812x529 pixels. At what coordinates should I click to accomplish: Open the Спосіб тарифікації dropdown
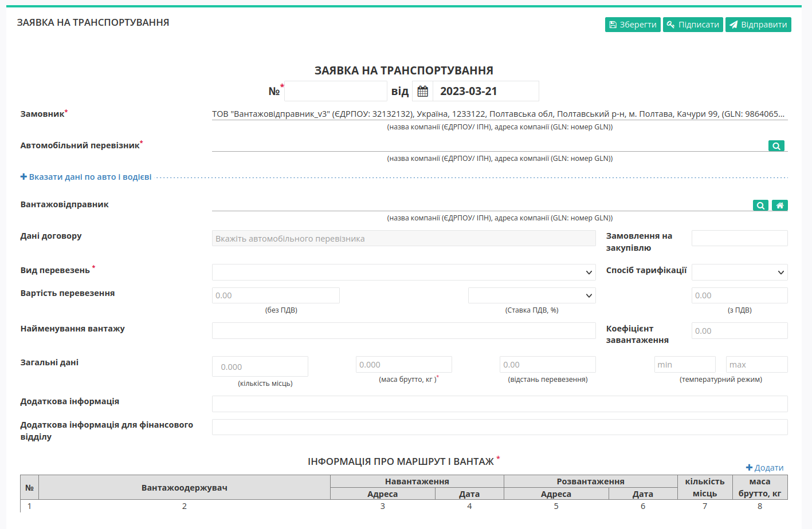740,272
